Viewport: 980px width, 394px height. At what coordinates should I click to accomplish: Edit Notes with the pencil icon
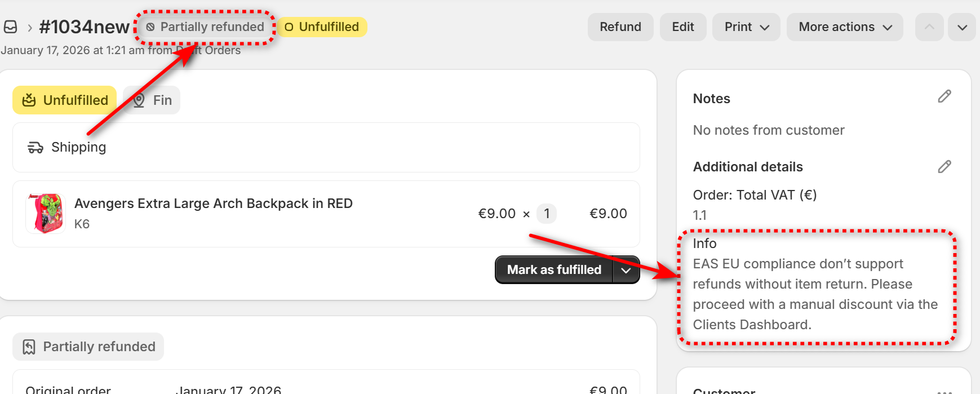(944, 97)
